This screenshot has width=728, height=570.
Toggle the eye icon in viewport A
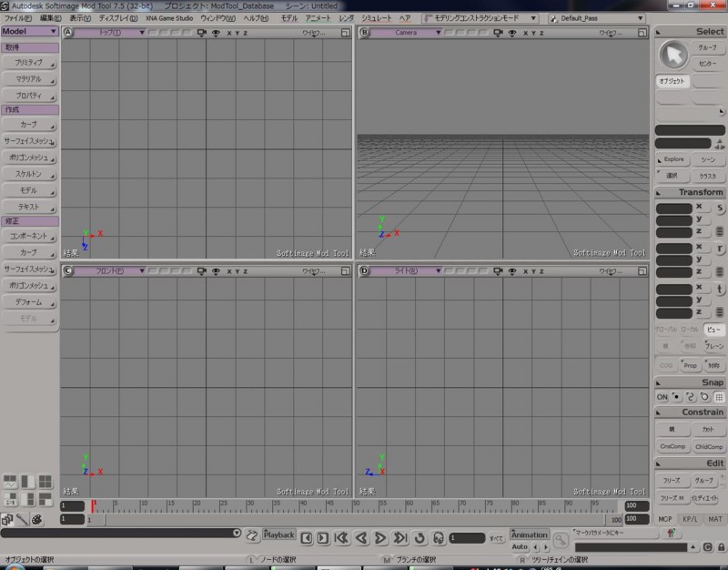tap(216, 33)
